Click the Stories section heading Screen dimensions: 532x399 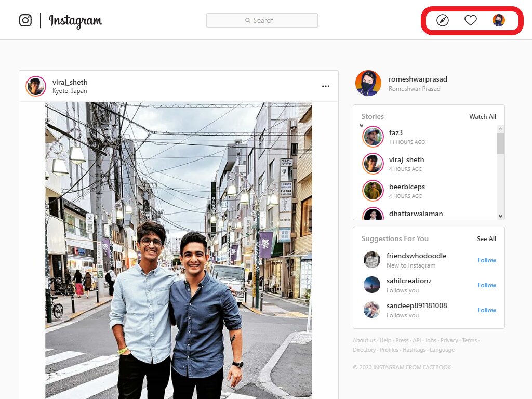coord(373,117)
